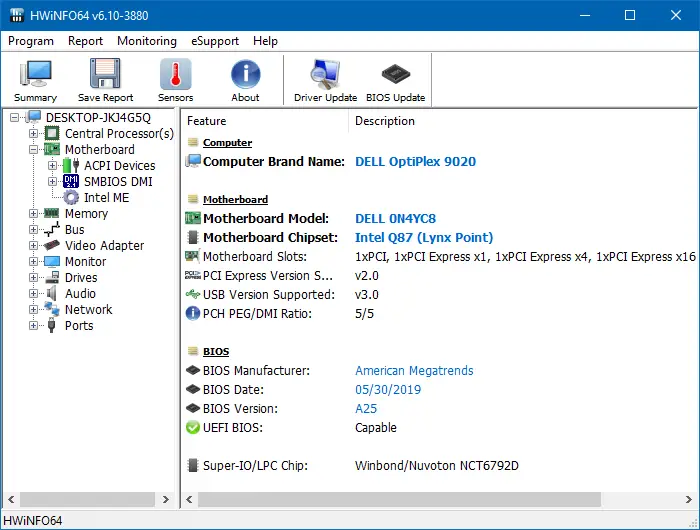Select the Video Adapter card icon
This screenshot has width=700, height=530.
(52, 245)
